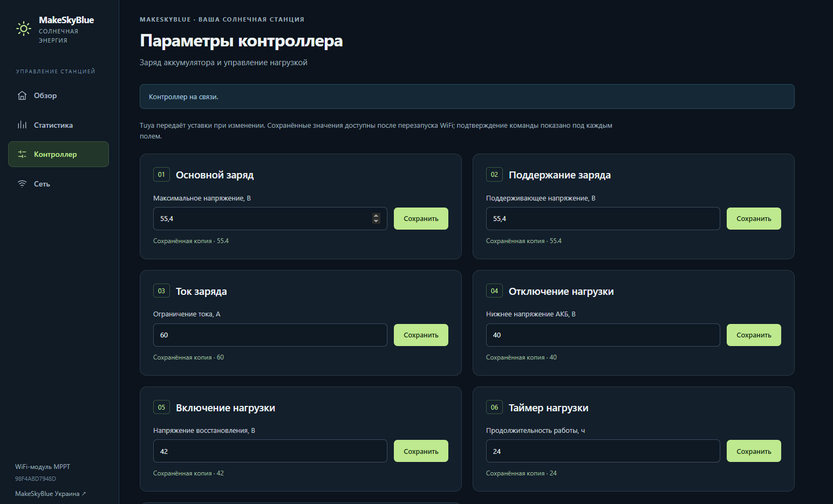Focus the Напряжение восстановления, В input field
This screenshot has width=833, height=504.
point(270,451)
